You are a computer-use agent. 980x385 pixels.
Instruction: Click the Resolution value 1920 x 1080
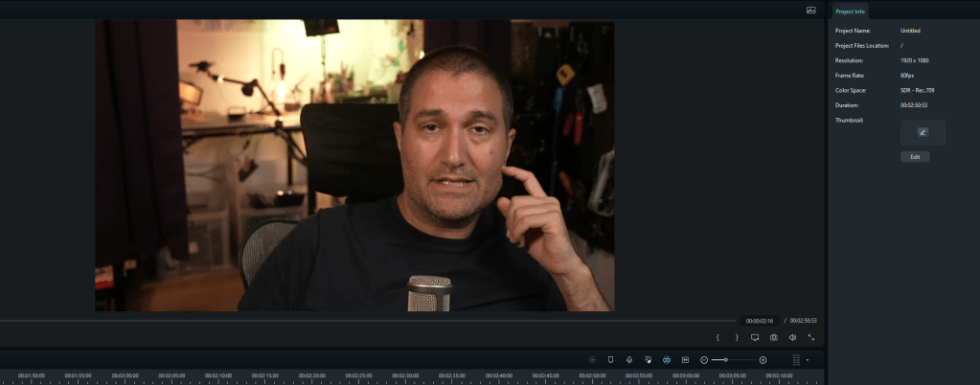tap(914, 60)
